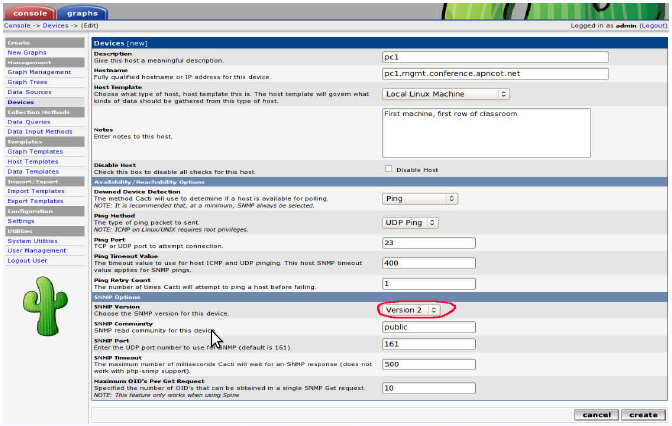Expand the Downed Device Detection dropdown
The height and width of the screenshot is (426, 672).
pos(421,199)
